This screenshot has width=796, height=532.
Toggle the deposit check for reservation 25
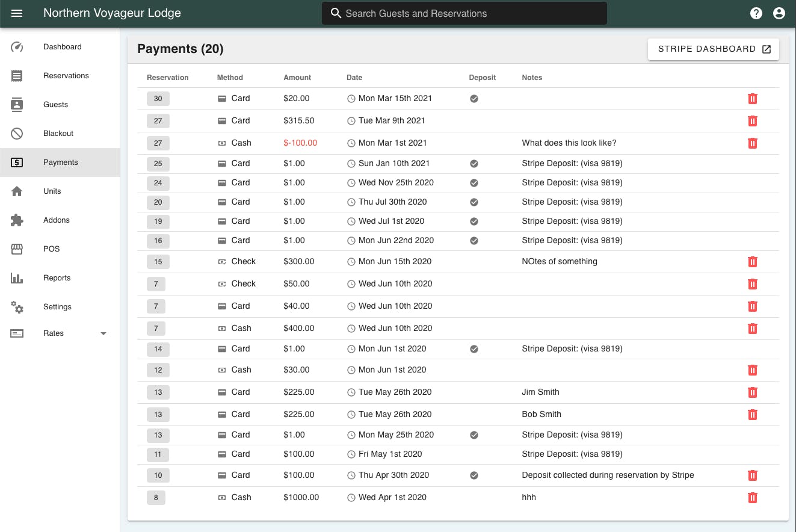point(474,163)
